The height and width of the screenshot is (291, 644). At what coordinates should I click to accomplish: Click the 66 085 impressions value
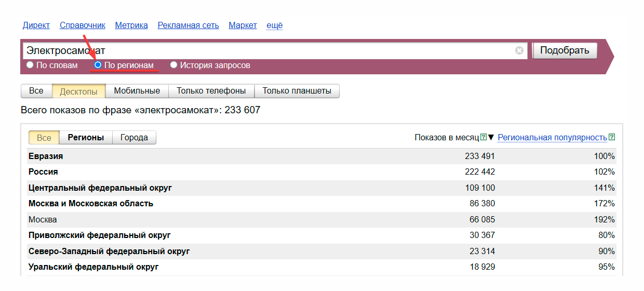click(x=482, y=220)
